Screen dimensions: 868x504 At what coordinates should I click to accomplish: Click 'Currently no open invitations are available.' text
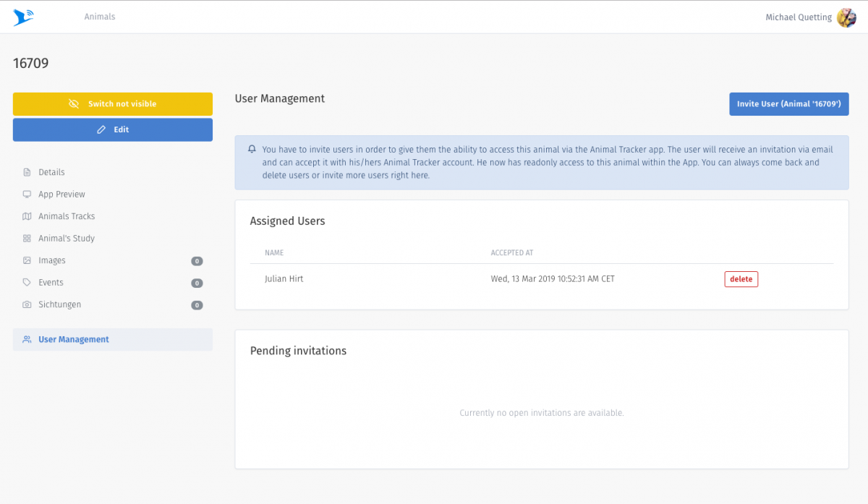point(542,413)
